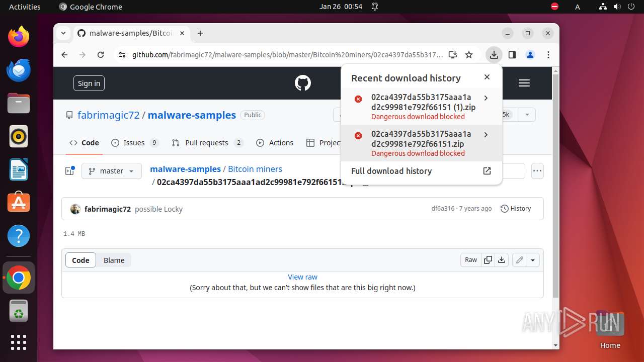Select the Code view toggle
The height and width of the screenshot is (362, 644).
tap(80, 260)
